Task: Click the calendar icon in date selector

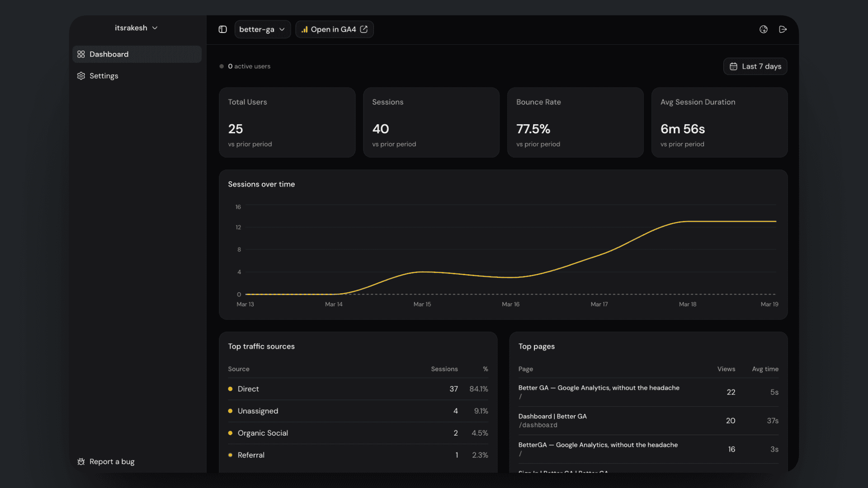Action: coord(733,66)
